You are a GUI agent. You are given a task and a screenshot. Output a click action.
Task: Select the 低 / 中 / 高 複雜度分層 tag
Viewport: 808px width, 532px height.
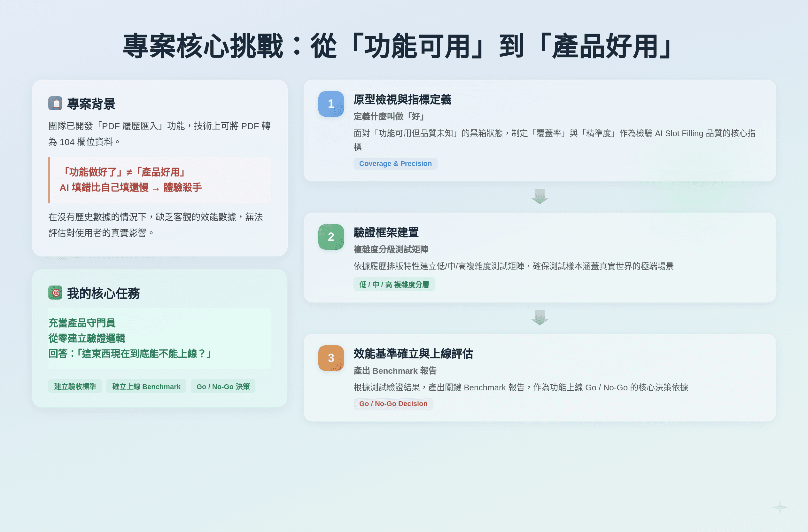coord(394,285)
